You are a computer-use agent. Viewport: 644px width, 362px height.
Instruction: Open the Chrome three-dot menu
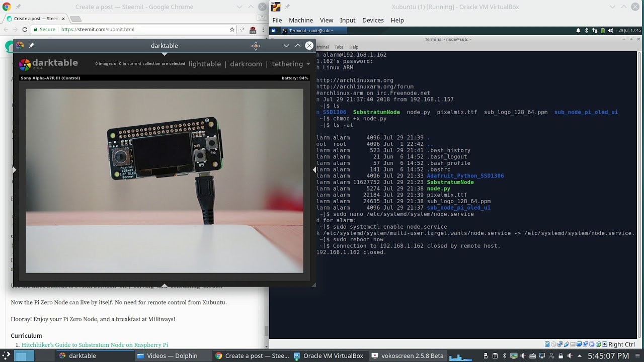(x=262, y=30)
